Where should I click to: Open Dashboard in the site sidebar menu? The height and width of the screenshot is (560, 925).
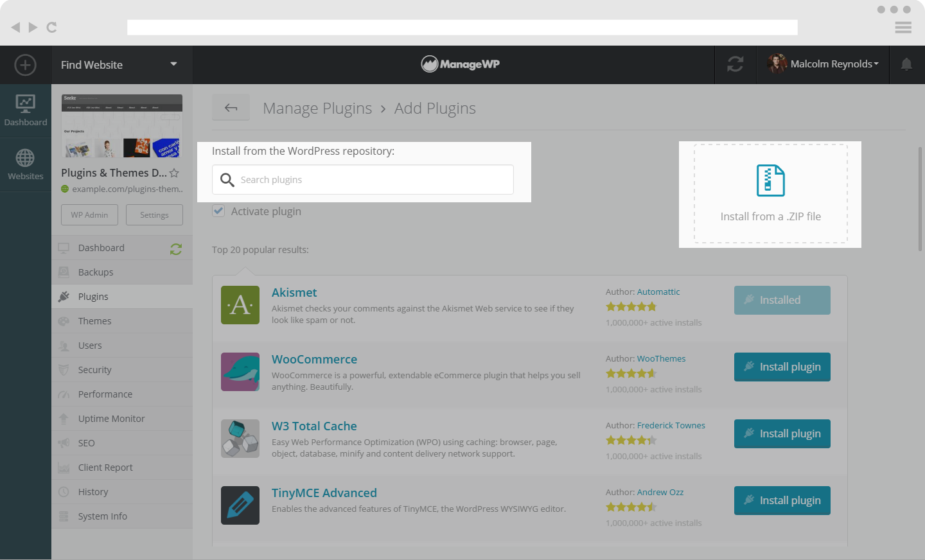(122, 248)
